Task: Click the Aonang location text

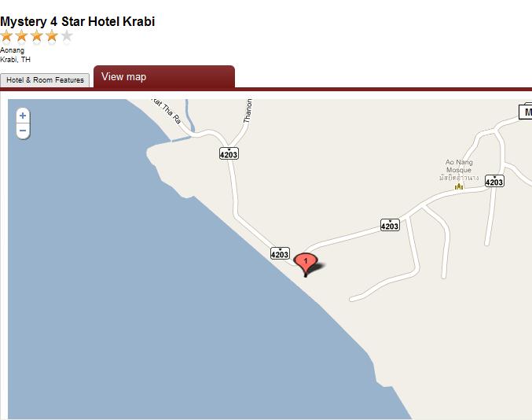Action: [13, 50]
